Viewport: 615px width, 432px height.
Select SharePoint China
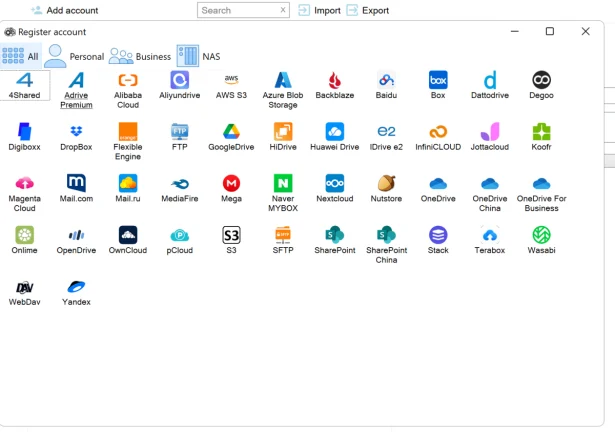click(x=386, y=245)
